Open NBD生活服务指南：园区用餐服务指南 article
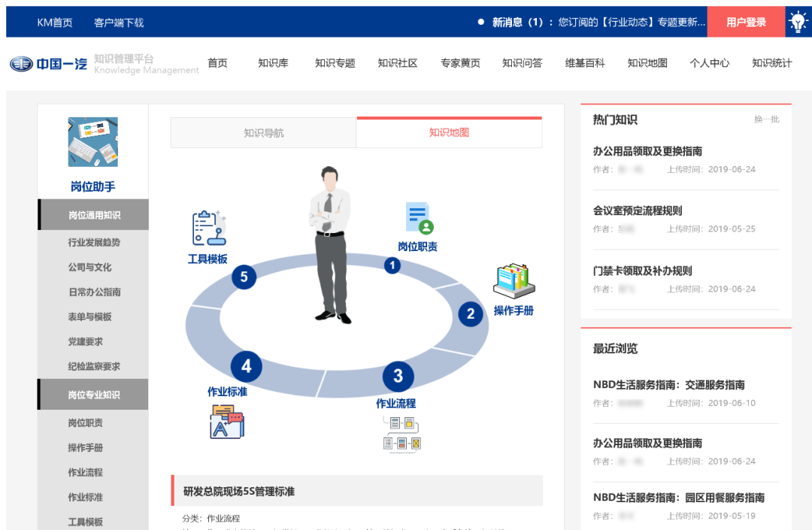812x530 pixels. coord(679,498)
